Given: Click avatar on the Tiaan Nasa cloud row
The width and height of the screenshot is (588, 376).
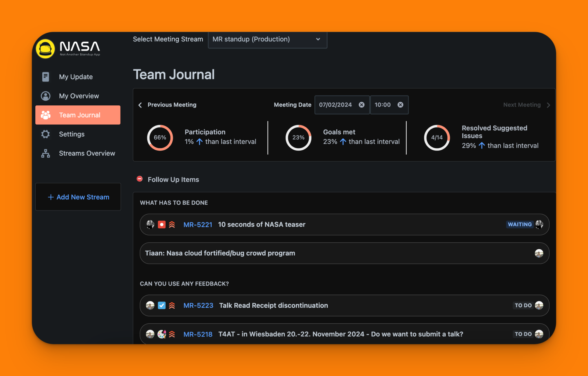Looking at the screenshot, I should 539,253.
